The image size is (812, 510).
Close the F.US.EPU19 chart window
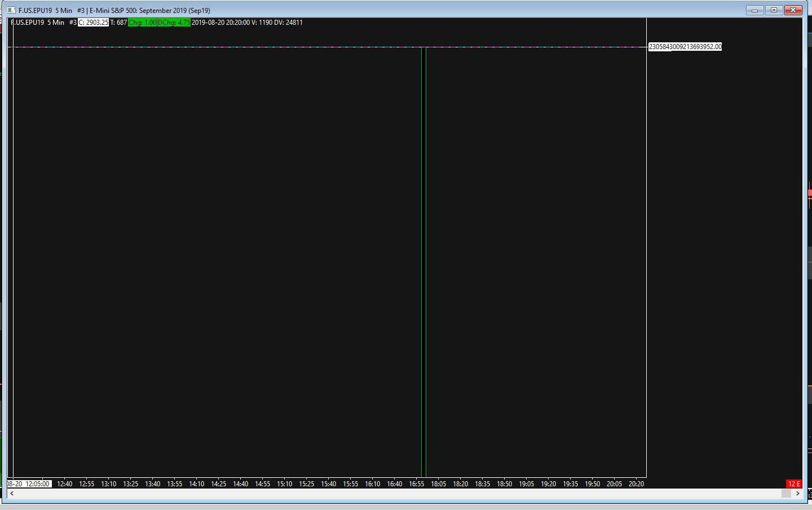coord(793,10)
